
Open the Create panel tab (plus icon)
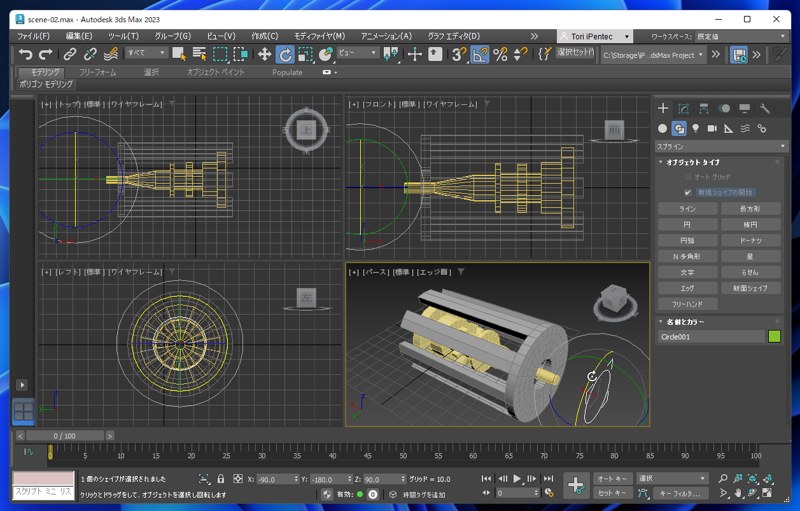tap(663, 108)
